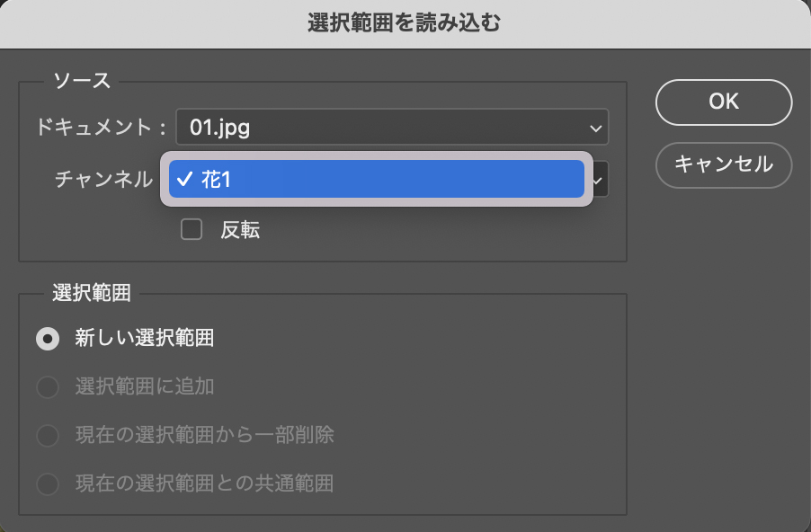Click the chevron arrow on the 01.jpg dropdown
This screenshot has height=532, width=811.
(x=594, y=127)
